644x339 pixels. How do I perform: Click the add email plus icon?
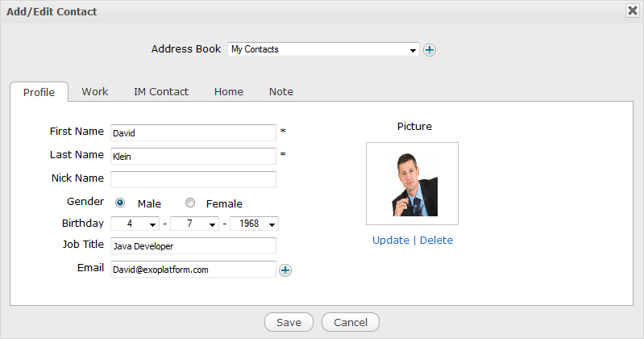285,270
